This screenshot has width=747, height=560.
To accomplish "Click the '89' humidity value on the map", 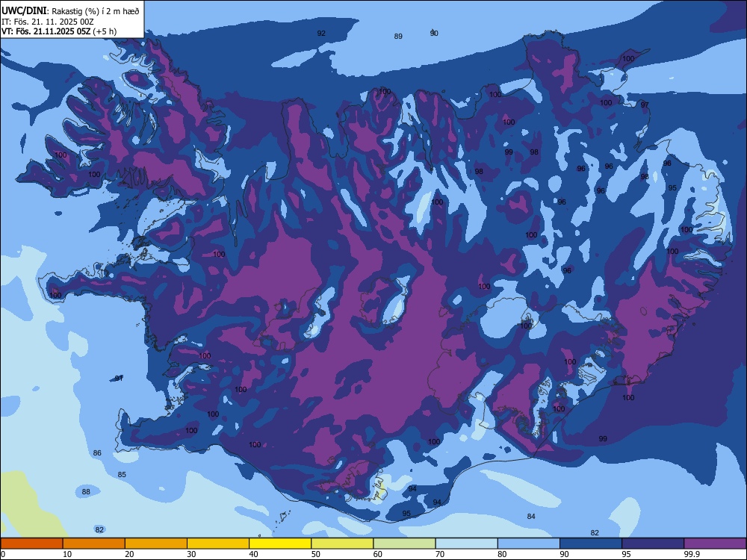I will pos(398,36).
